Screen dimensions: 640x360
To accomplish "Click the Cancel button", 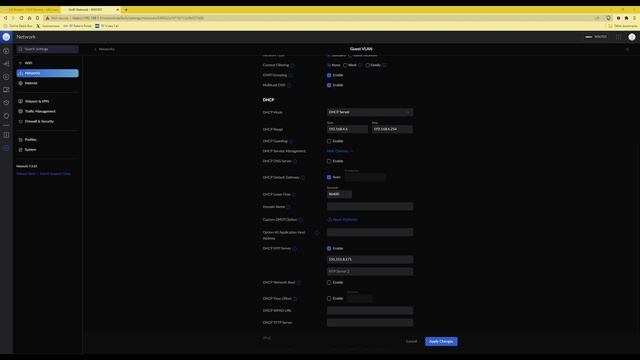I will coord(411,341).
